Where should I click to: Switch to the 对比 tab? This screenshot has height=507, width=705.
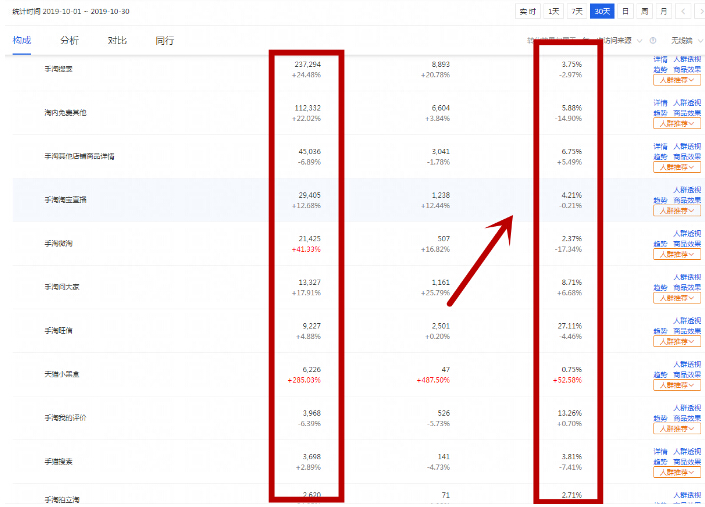pos(117,41)
